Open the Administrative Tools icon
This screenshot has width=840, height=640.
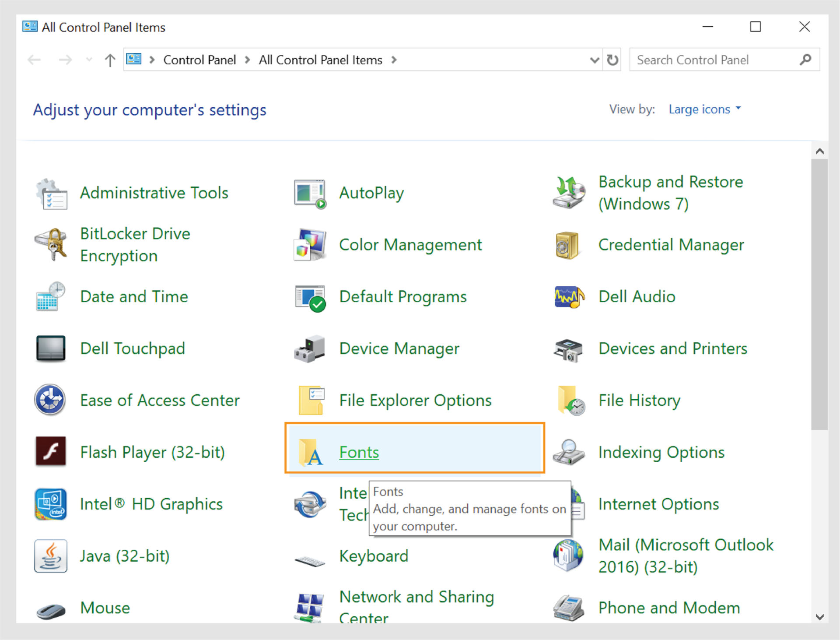click(x=52, y=193)
